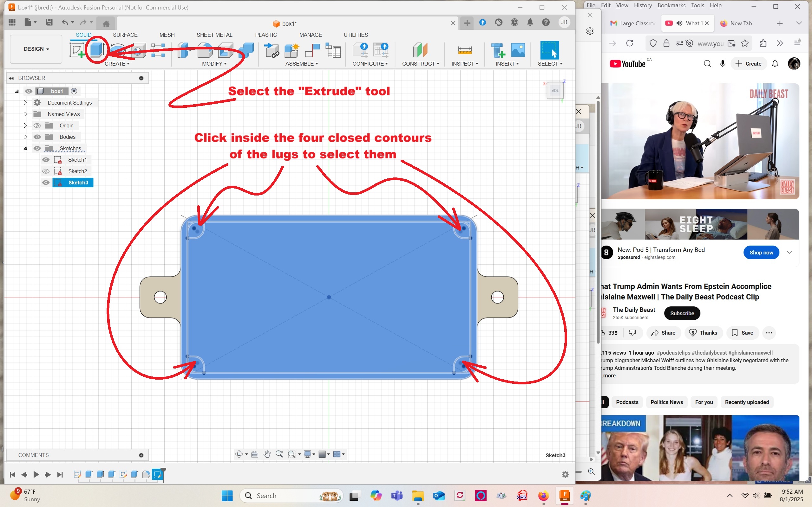Toggle visibility of the Origin folder
Viewport: 812px width, 507px height.
coord(37,125)
